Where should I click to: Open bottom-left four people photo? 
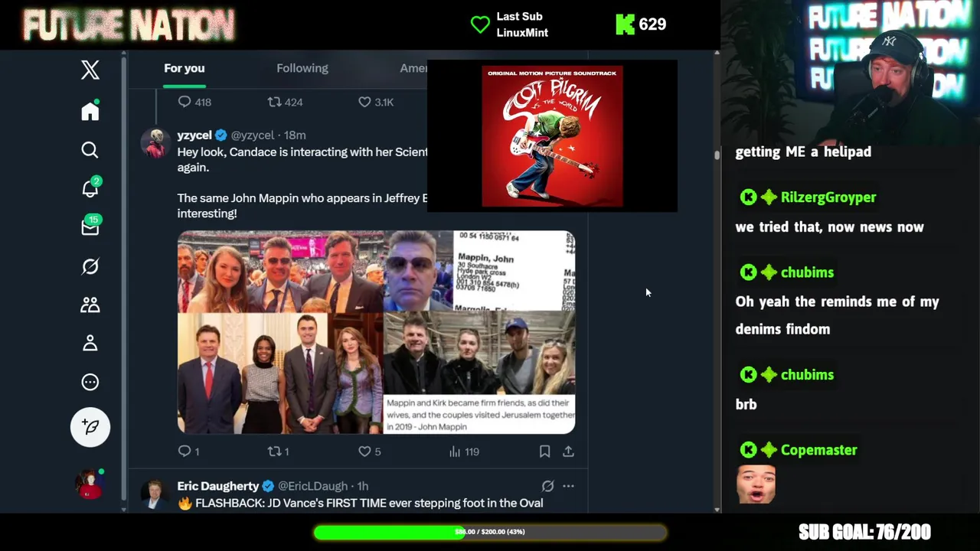(280, 373)
